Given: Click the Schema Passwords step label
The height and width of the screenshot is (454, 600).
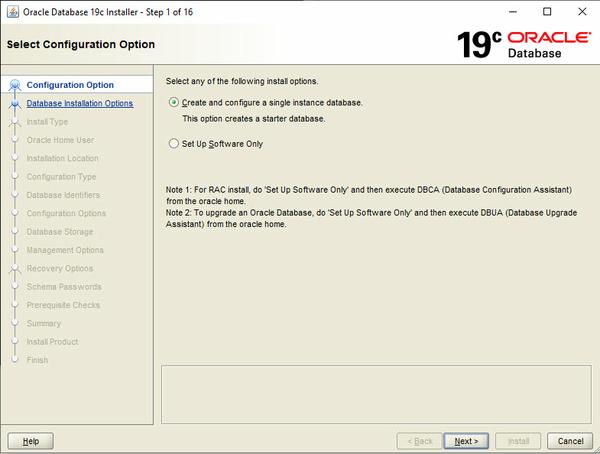Looking at the screenshot, I should pyautogui.click(x=63, y=287).
